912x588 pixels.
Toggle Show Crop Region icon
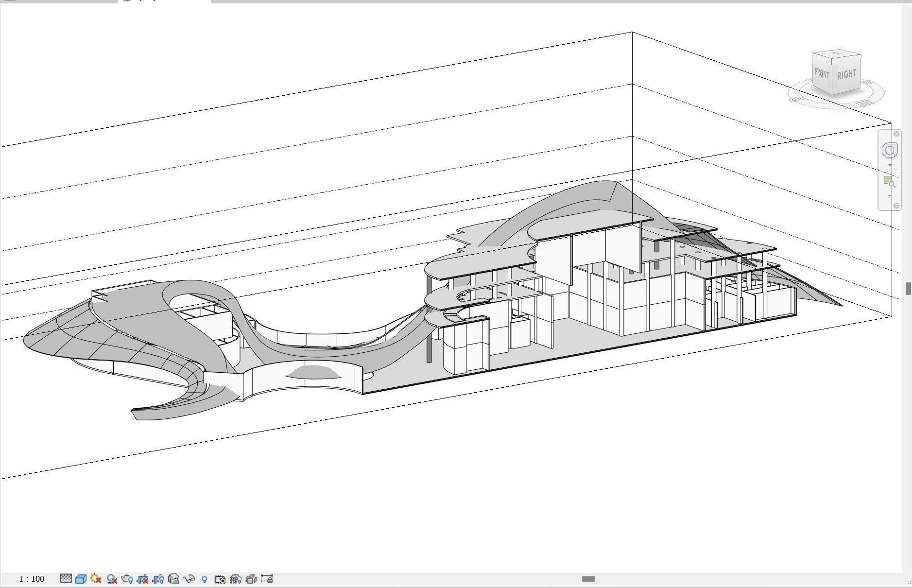[x=158, y=579]
